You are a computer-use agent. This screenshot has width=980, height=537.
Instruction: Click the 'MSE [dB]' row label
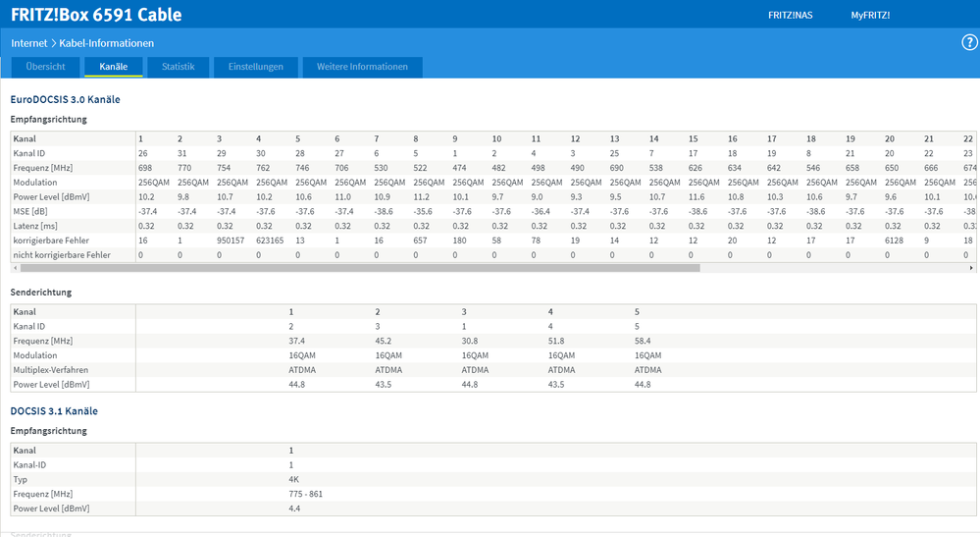(30, 211)
